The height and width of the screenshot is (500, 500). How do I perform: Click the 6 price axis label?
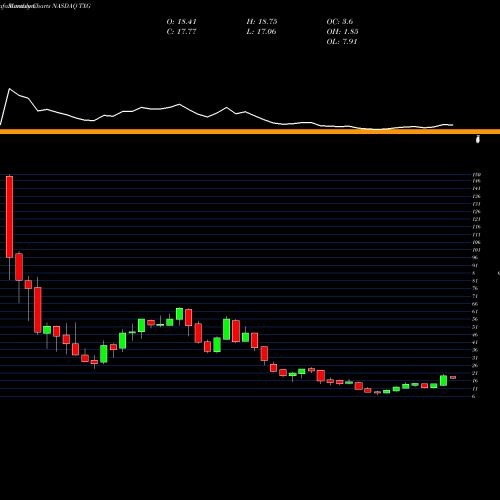point(474,396)
